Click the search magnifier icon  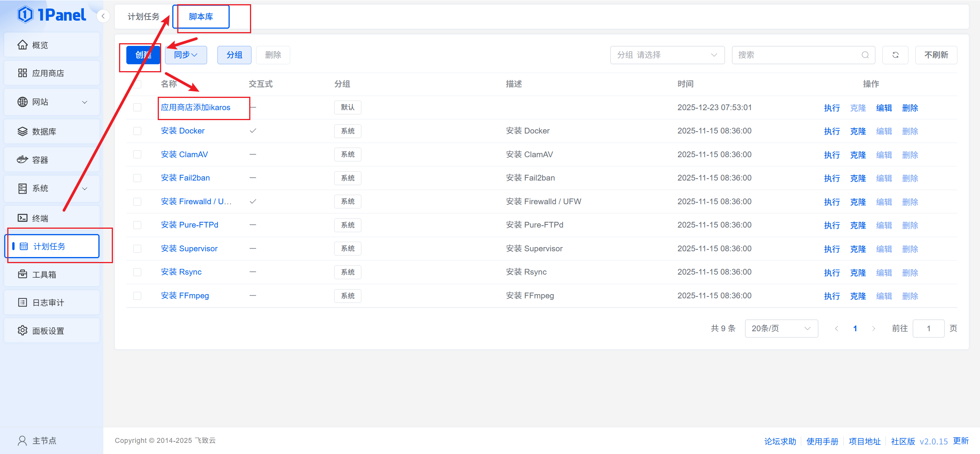click(865, 55)
